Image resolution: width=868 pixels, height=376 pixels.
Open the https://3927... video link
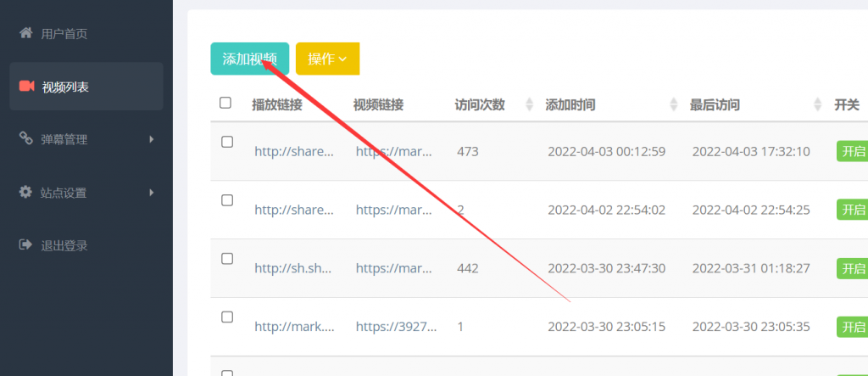pyautogui.click(x=397, y=327)
